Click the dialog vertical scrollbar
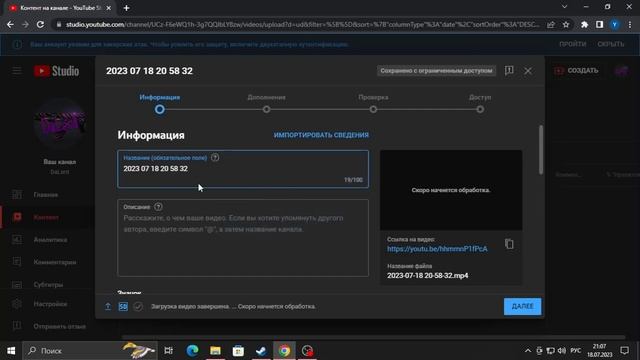The height and width of the screenshot is (360, 640). click(x=541, y=150)
